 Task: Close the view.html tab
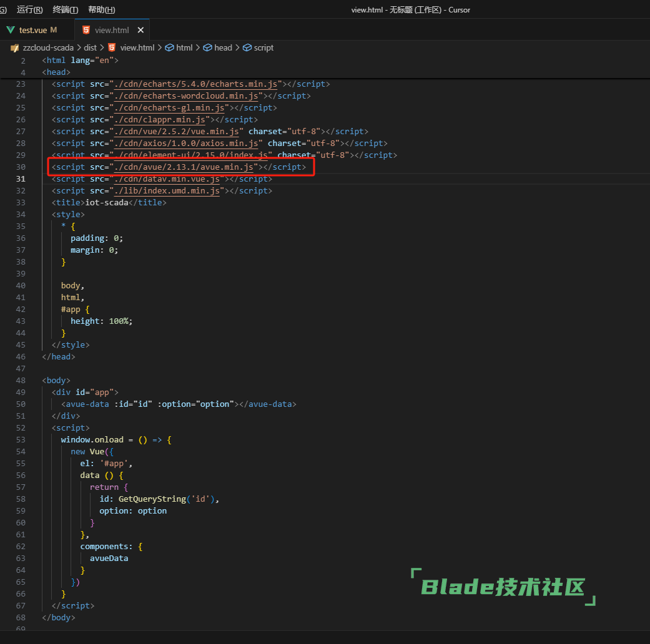tap(140, 30)
